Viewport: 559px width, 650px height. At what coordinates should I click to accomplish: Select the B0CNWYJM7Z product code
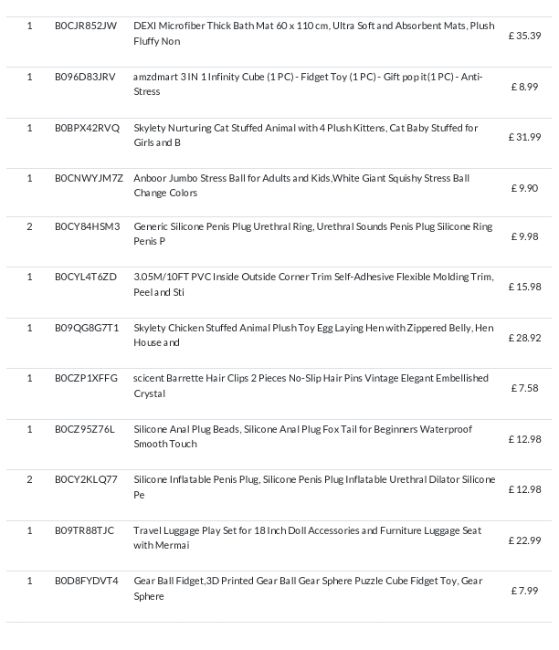point(89,178)
